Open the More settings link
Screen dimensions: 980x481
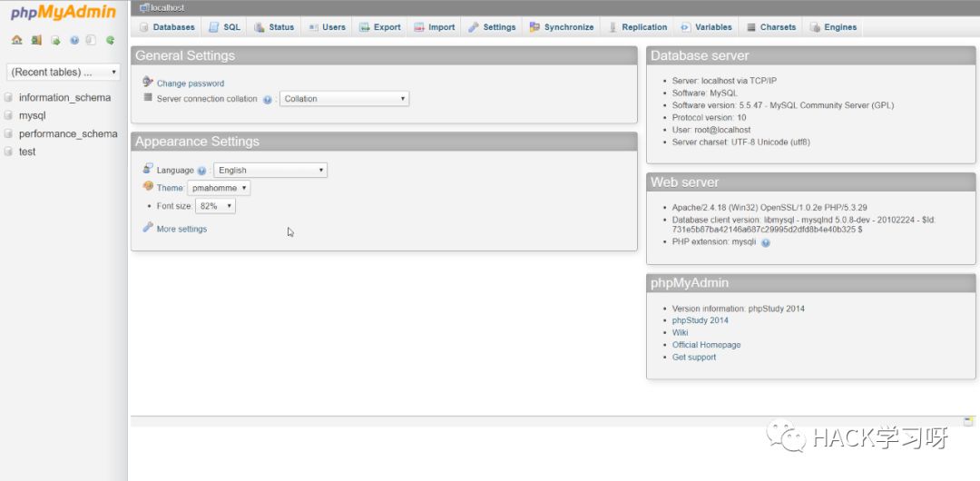coord(181,229)
